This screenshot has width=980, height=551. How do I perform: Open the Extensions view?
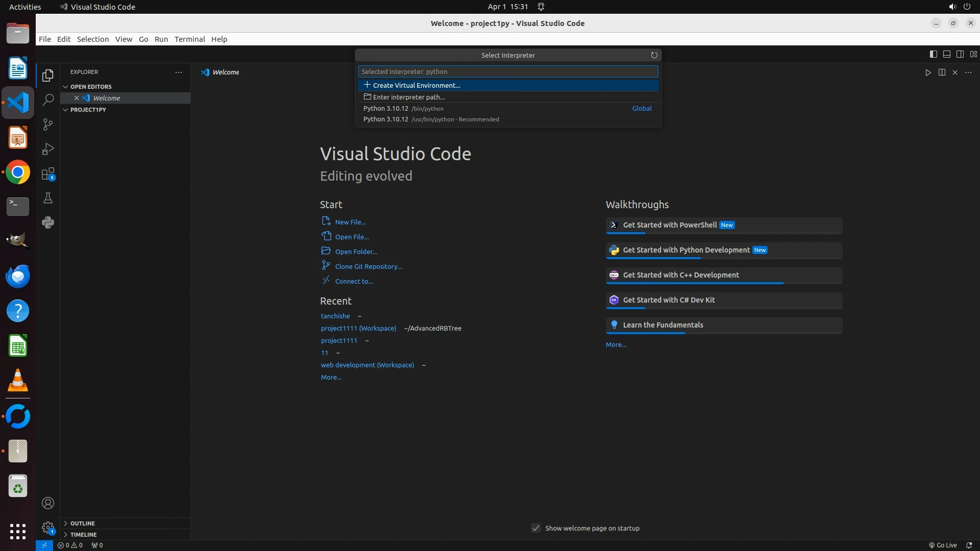(x=48, y=174)
